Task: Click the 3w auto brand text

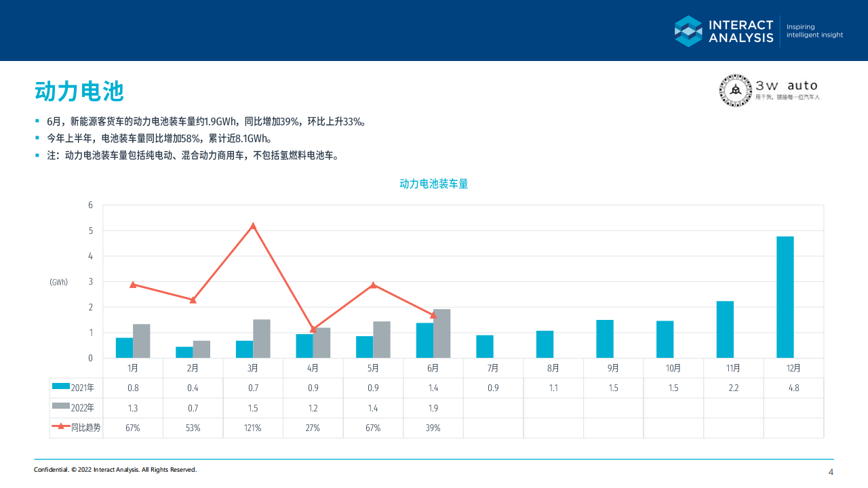Action: click(787, 85)
